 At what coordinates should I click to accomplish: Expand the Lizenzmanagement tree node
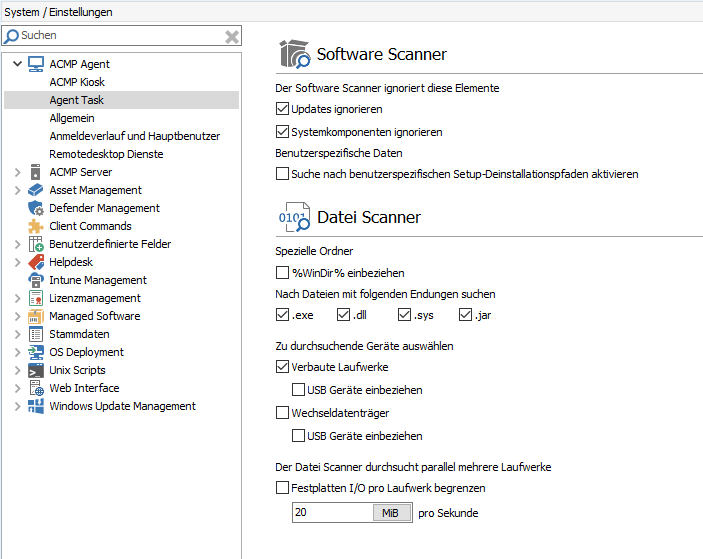point(17,298)
